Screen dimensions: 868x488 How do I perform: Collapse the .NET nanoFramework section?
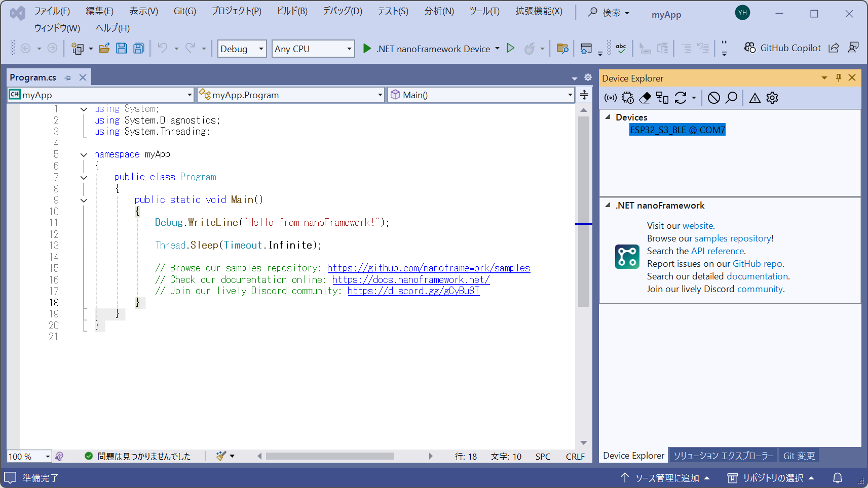pos(608,205)
